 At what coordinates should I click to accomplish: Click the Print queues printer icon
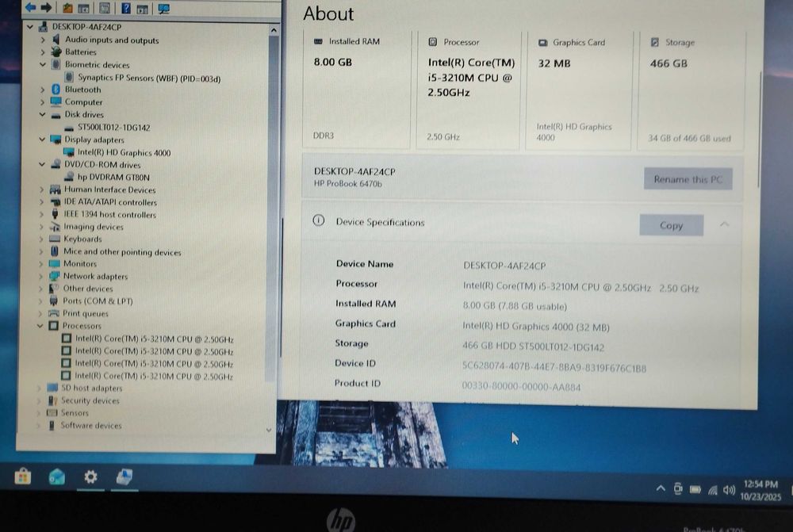54,313
